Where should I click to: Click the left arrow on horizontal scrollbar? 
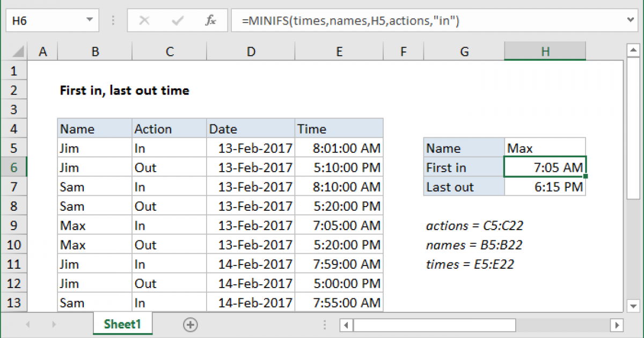point(347,325)
